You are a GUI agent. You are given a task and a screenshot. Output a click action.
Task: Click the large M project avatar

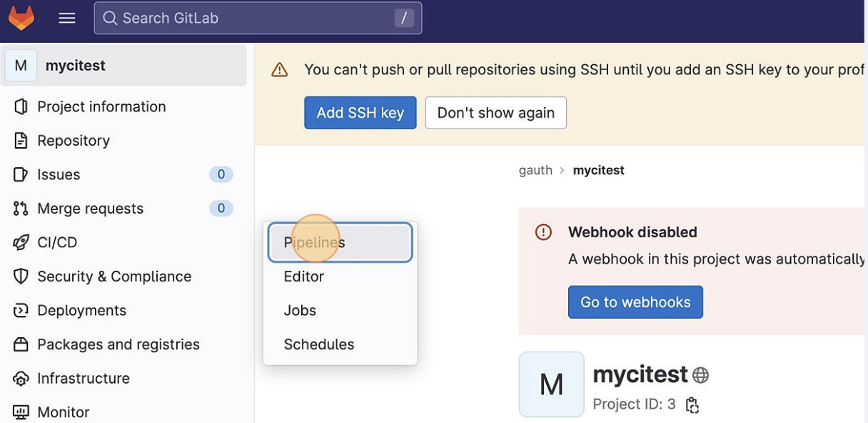[552, 384]
